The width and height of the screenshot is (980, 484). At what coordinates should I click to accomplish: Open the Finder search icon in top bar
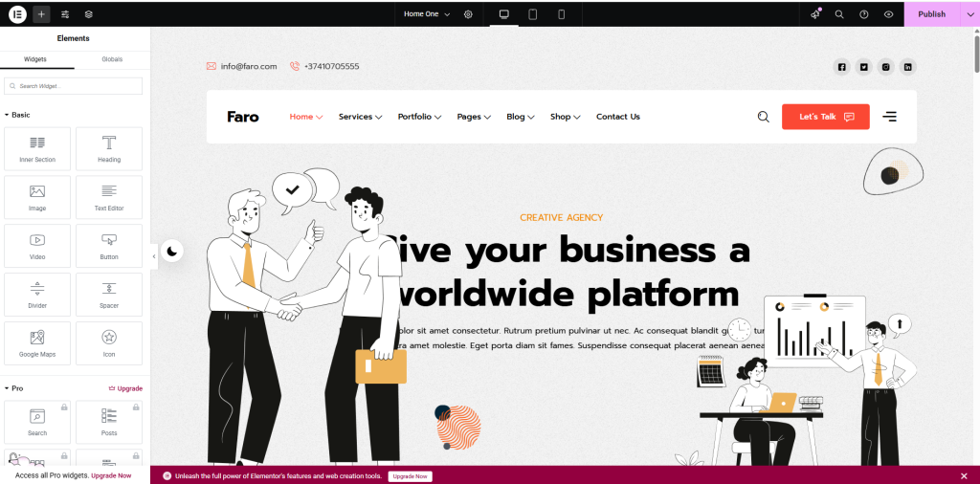[839, 14]
